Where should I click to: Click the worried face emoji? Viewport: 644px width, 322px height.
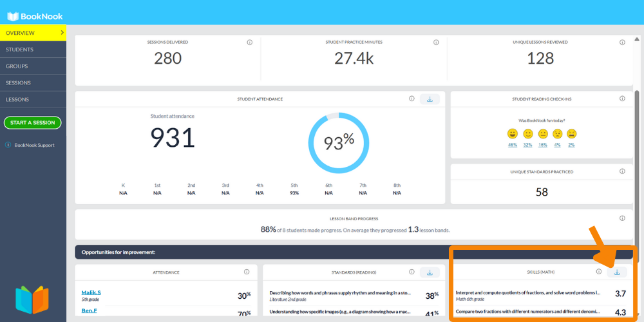tap(557, 133)
